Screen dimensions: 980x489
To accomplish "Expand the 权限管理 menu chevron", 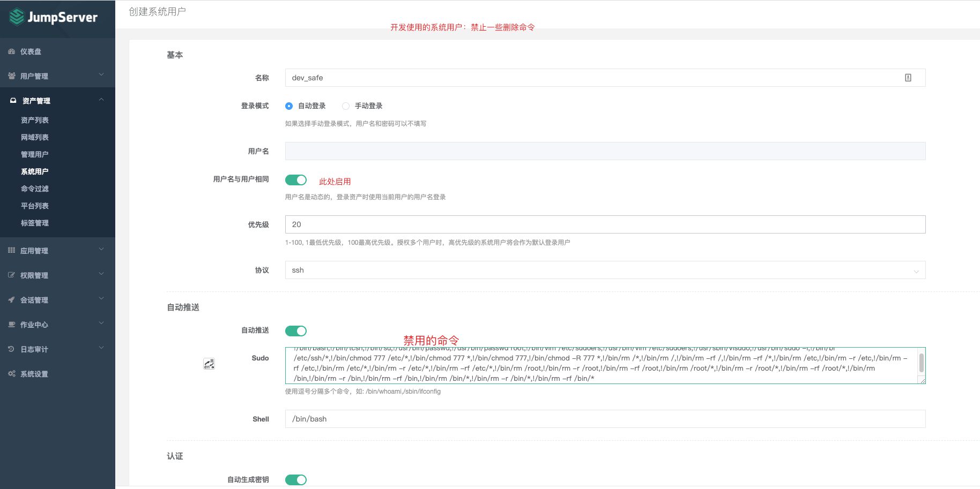I will [101, 274].
